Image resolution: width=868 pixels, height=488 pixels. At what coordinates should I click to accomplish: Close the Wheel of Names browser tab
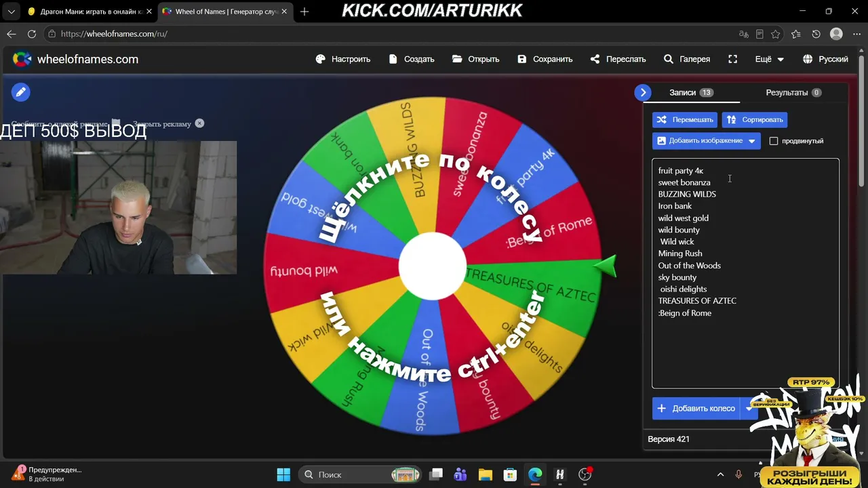284,12
